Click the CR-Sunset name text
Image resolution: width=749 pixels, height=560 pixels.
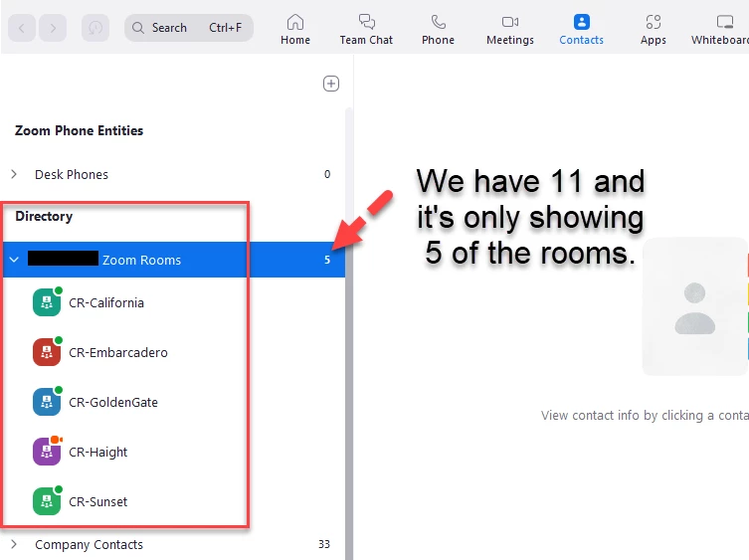click(x=97, y=501)
